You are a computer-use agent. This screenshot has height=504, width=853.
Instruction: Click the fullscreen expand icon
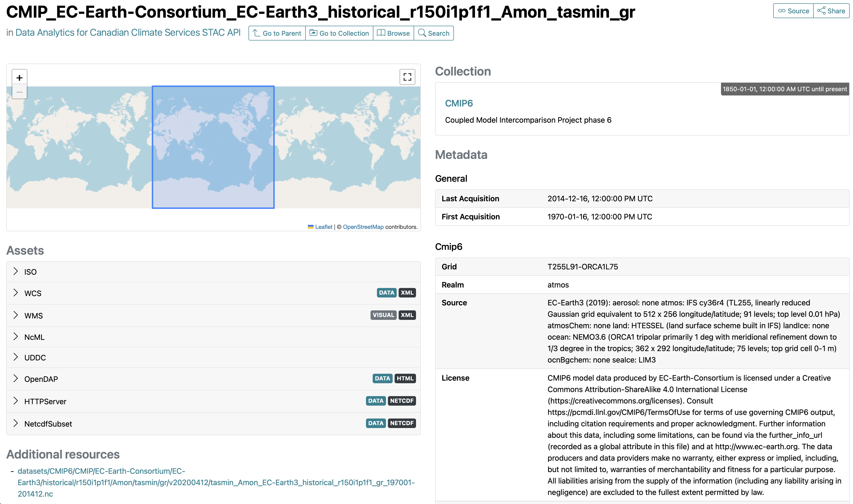coord(407,77)
